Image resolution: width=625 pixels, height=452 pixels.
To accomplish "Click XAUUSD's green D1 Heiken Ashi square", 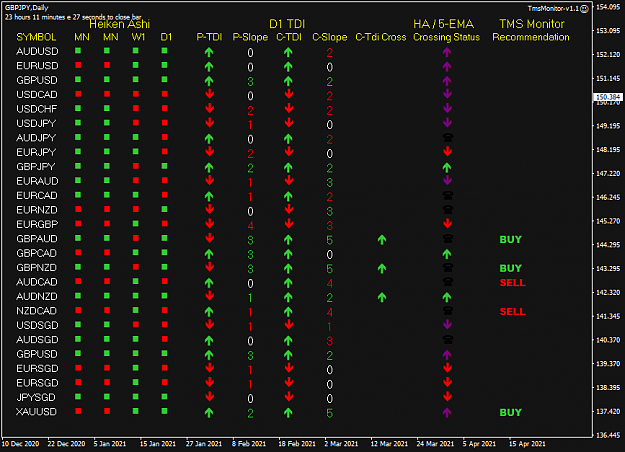I will [164, 411].
